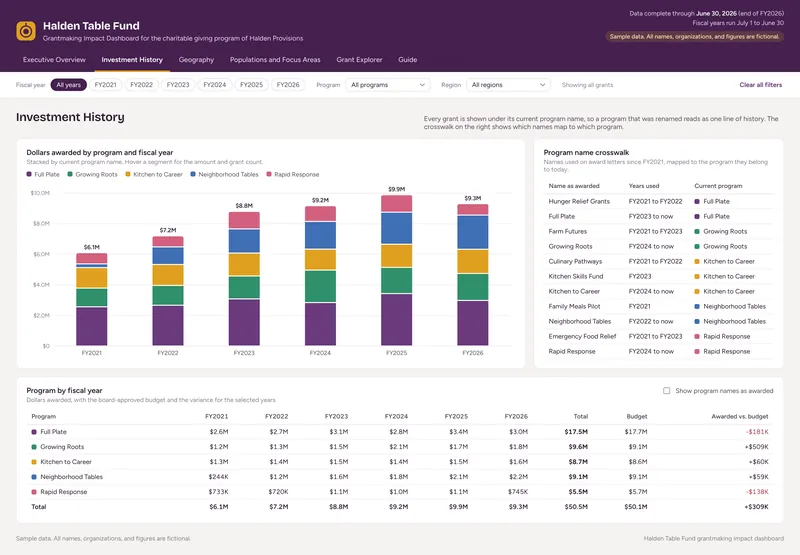Switch to Investment History tab
The image size is (800, 555).
click(132, 60)
